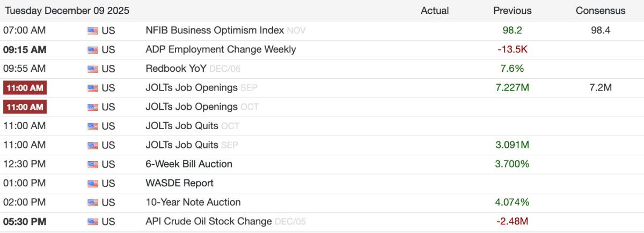Click the US flag beside 6-Week Bill Auction
The image size is (644, 233).
click(92, 164)
